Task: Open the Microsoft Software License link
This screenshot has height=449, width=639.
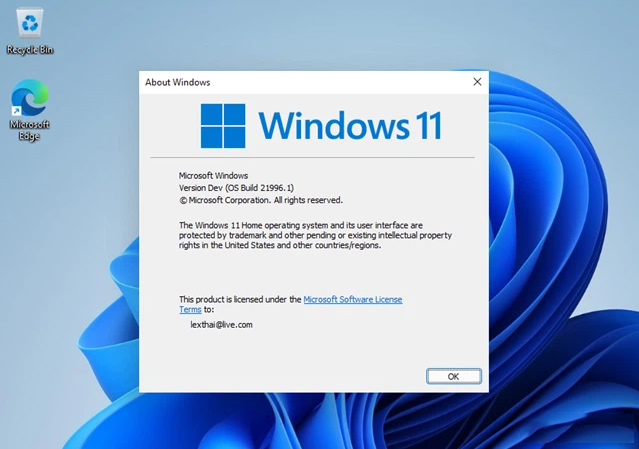Action: point(353,299)
